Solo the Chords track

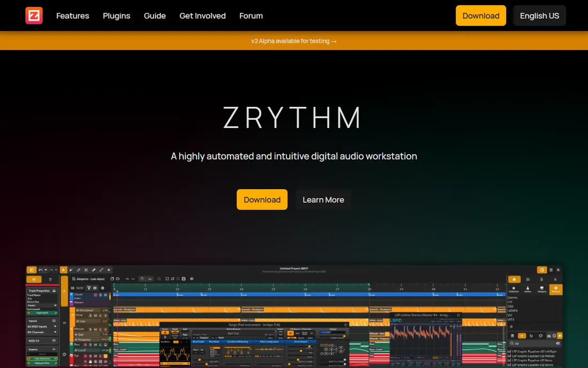coord(100,295)
